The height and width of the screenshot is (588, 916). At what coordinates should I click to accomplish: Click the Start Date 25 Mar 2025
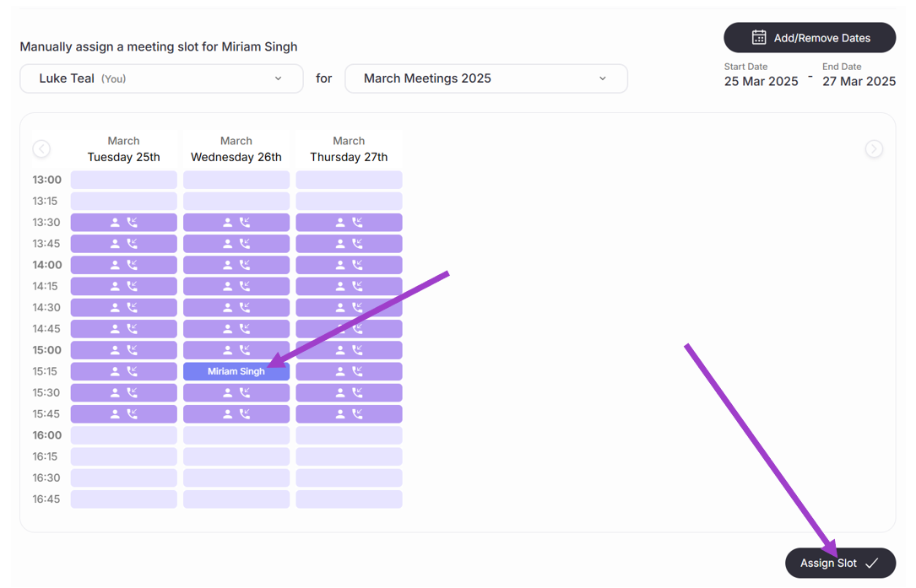[761, 81]
